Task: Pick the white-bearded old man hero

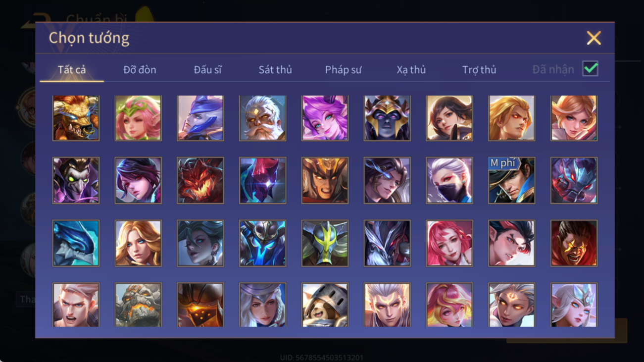Action: click(262, 118)
